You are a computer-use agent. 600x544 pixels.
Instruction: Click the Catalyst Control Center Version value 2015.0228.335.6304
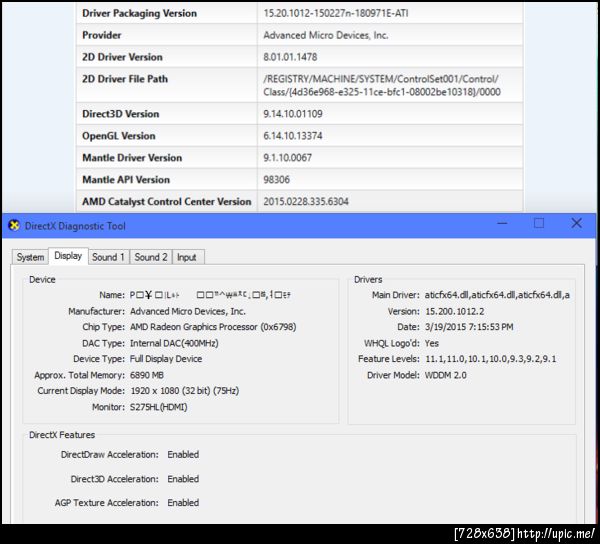[306, 202]
